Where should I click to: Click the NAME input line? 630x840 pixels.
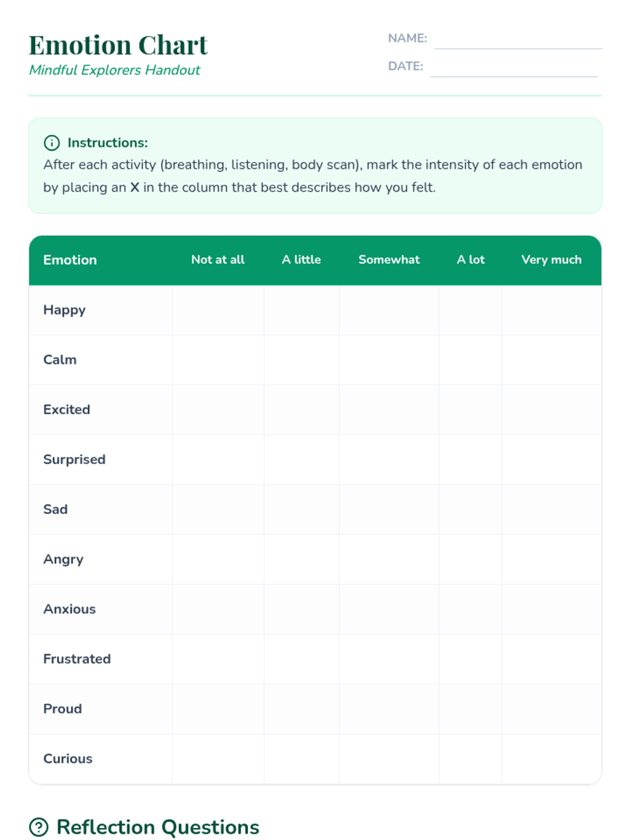point(518,39)
